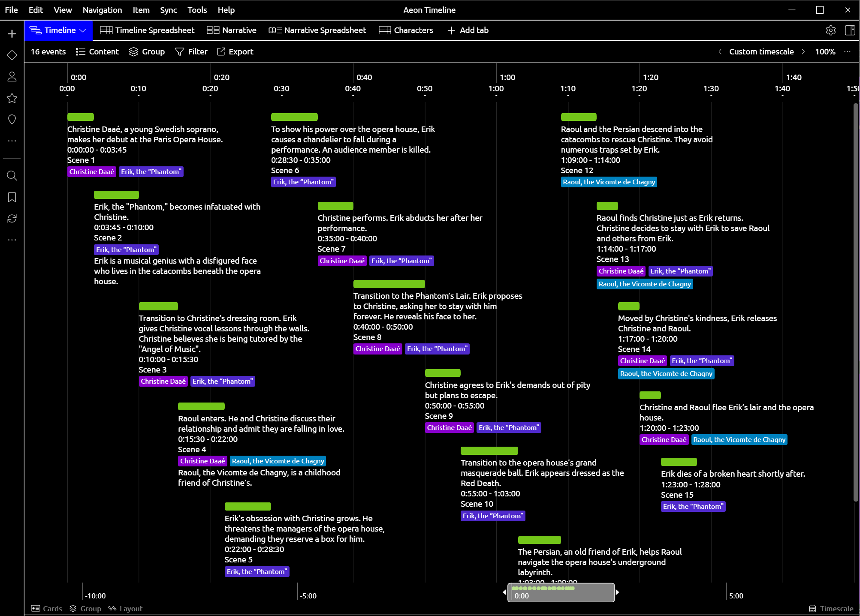
Task: Toggle the side panel icon at top right
Action: (x=850, y=30)
